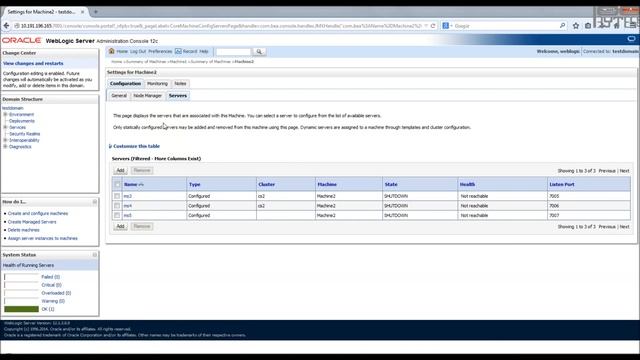The width and height of the screenshot is (640, 360).
Task: Click the console search magnifier button
Action: click(259, 51)
